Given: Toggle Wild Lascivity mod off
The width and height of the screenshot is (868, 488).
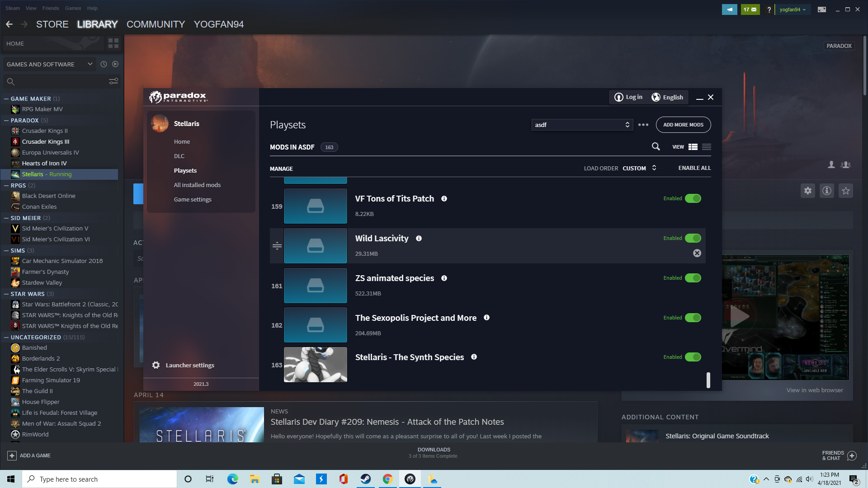Looking at the screenshot, I should click(x=693, y=238).
